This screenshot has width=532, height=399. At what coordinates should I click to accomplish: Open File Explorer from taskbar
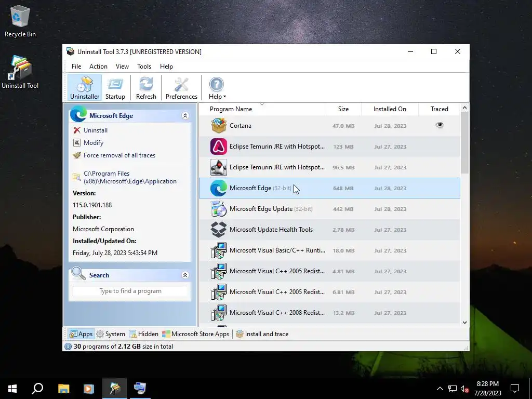63,389
